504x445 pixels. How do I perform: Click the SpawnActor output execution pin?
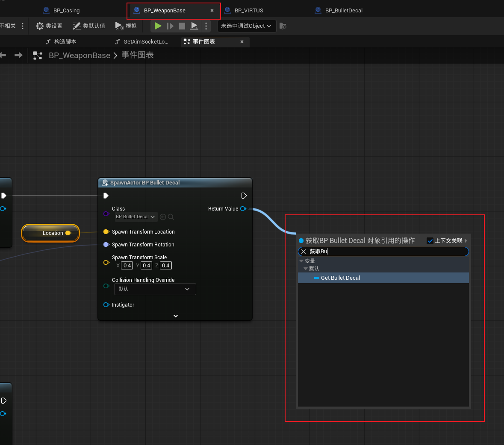(244, 196)
